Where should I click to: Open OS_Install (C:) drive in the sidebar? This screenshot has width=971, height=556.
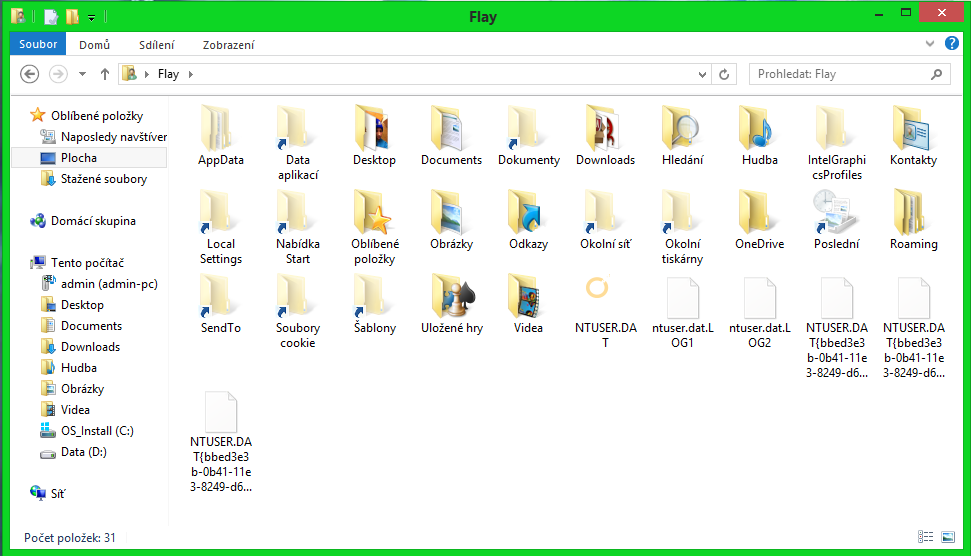pyautogui.click(x=87, y=431)
